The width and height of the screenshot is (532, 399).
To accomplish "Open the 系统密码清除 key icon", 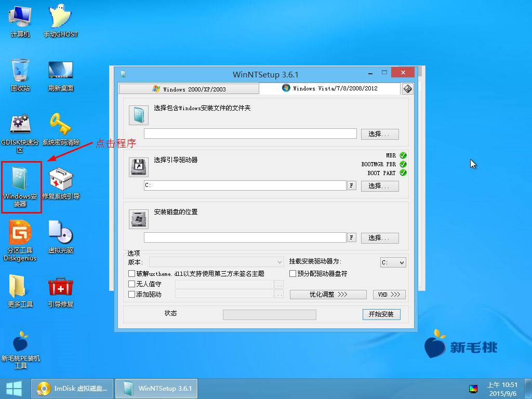I will [61, 129].
